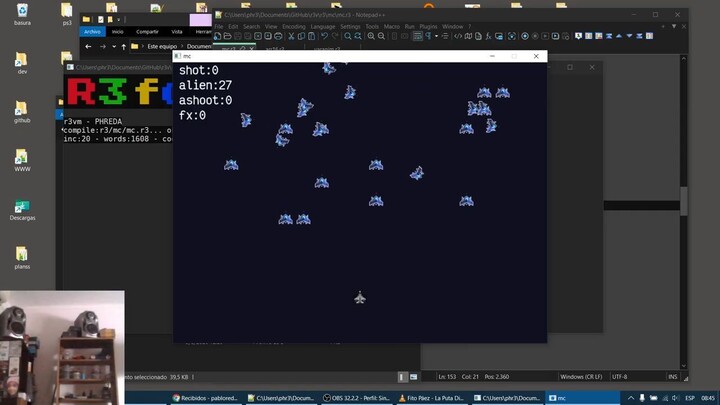
Task: Click the Undo icon in Notepad++ toolbar
Action: coord(324,36)
